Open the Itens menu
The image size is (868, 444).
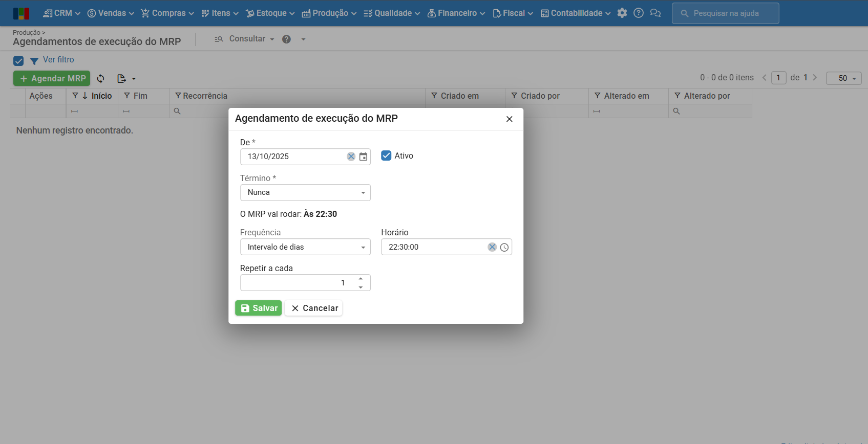[x=220, y=13]
